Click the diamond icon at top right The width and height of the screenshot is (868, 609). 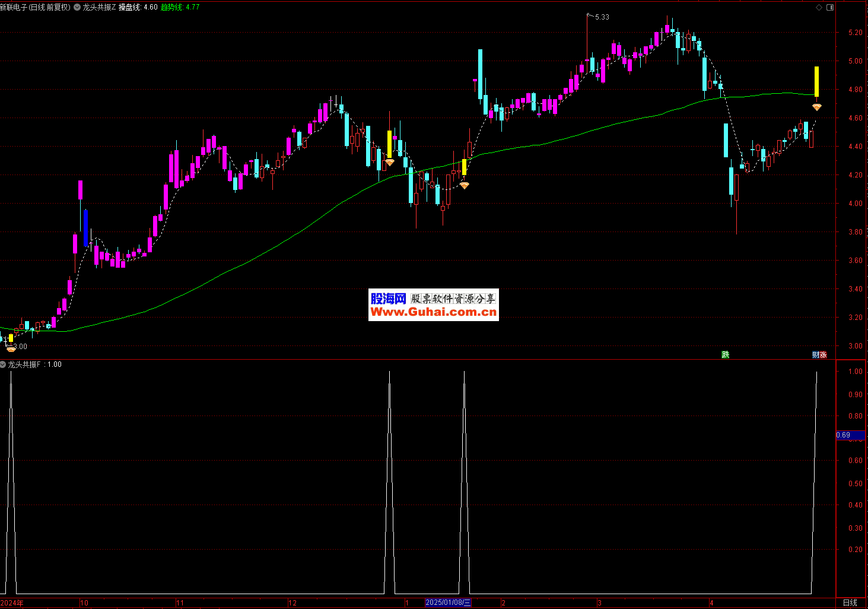[x=819, y=8]
